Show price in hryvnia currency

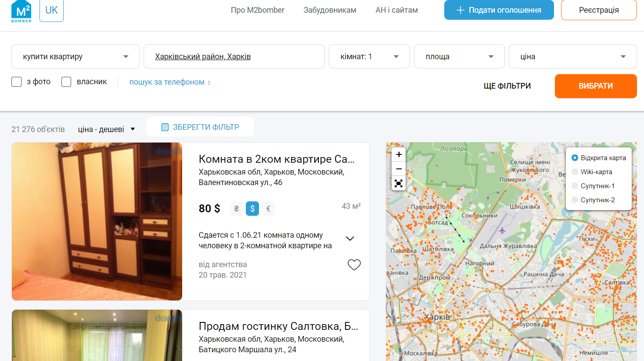coord(236,208)
